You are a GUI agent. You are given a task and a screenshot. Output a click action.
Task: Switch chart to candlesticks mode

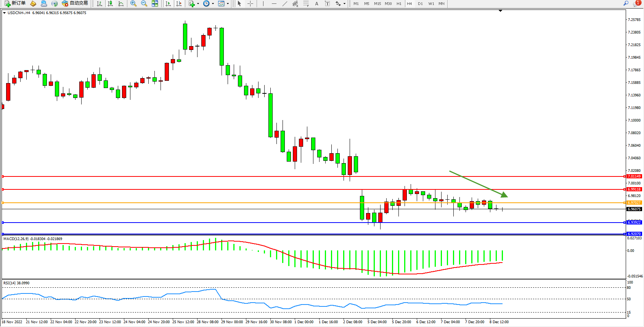click(x=110, y=3)
